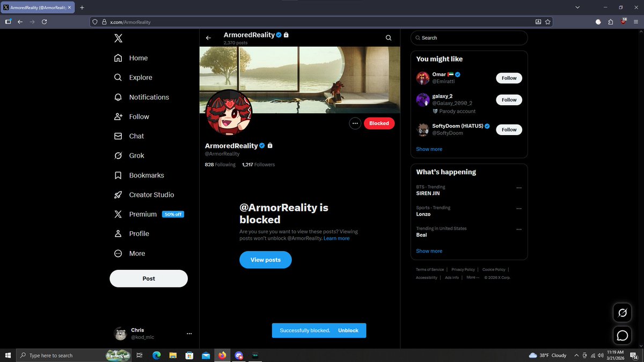The width and height of the screenshot is (644, 362).
Task: Expand the list all tabs chevron
Action: pyautogui.click(x=577, y=8)
